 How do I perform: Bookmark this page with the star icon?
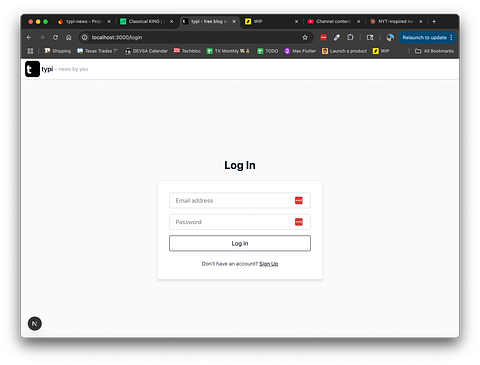point(305,37)
